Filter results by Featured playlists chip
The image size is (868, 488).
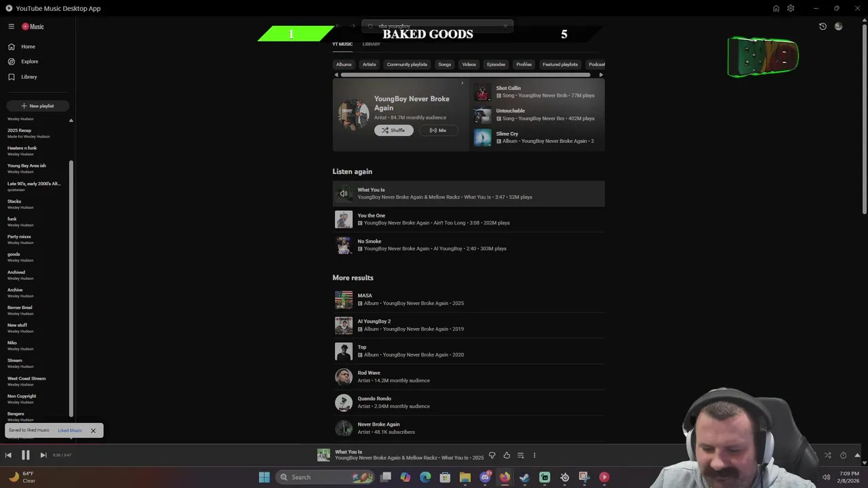coord(560,64)
